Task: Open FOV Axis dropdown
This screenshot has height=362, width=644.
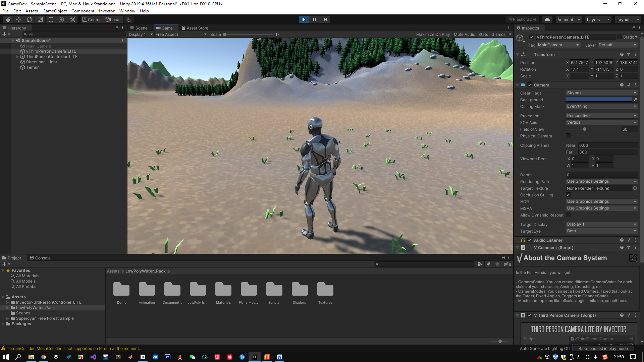Action: tap(601, 122)
